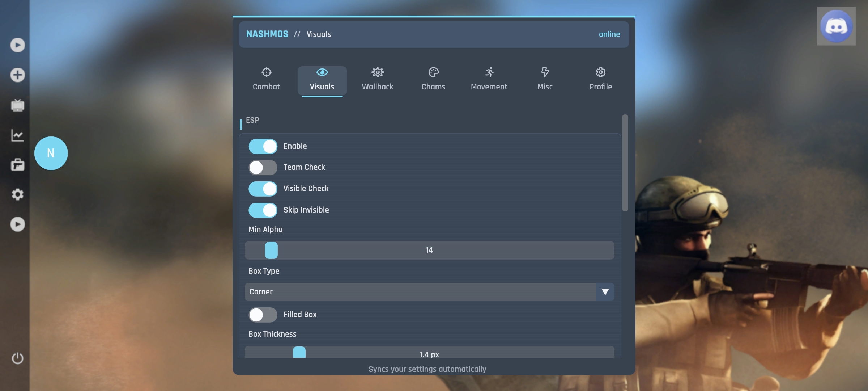Screen dimensions: 868x391
Task: Click the power icon in sidebar
Action: click(17, 358)
